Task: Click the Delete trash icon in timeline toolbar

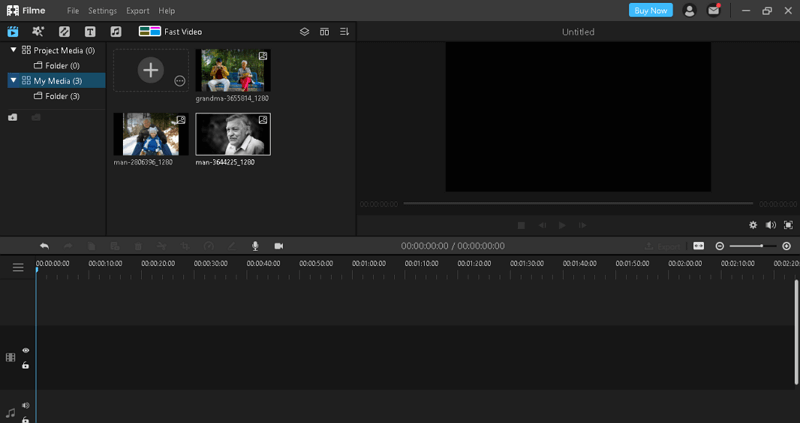Action: [138, 246]
